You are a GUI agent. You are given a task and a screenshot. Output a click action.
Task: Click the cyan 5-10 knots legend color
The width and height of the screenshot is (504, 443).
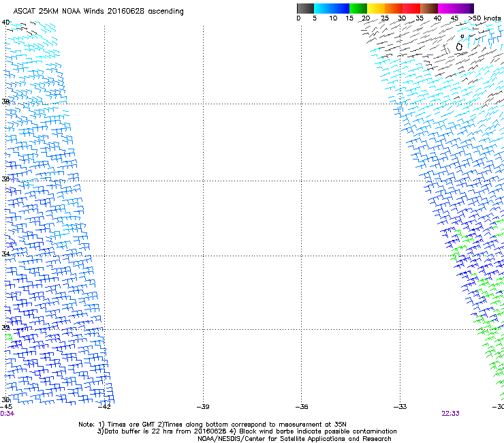(x=323, y=8)
